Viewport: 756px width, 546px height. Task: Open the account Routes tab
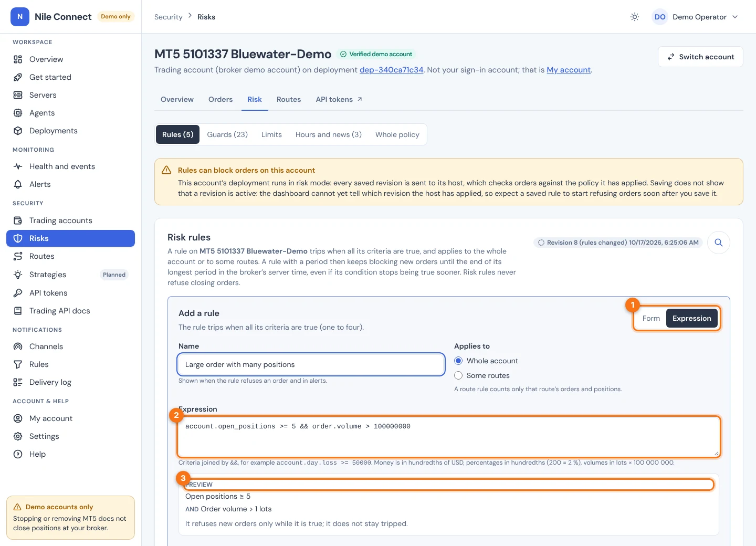[x=289, y=99]
